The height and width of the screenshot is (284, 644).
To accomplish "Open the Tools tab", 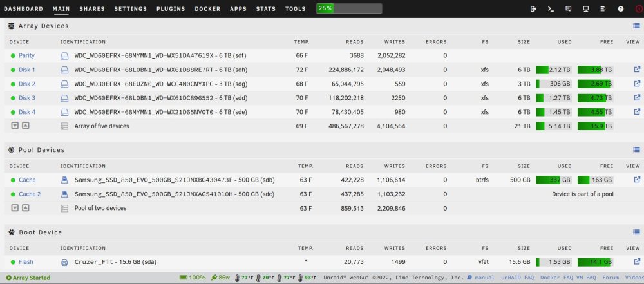I will click(296, 8).
